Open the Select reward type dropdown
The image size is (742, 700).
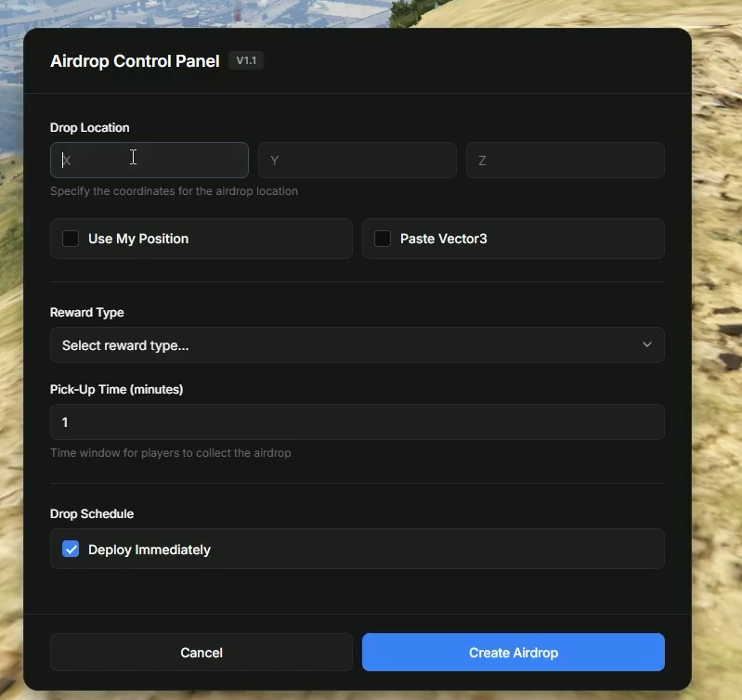(x=358, y=345)
